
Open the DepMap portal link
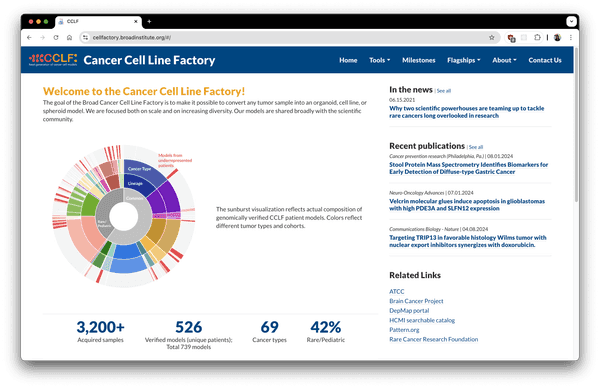click(409, 311)
